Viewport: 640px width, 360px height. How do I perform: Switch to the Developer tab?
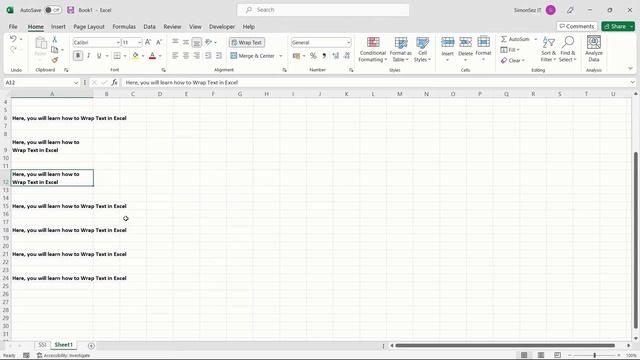click(222, 27)
